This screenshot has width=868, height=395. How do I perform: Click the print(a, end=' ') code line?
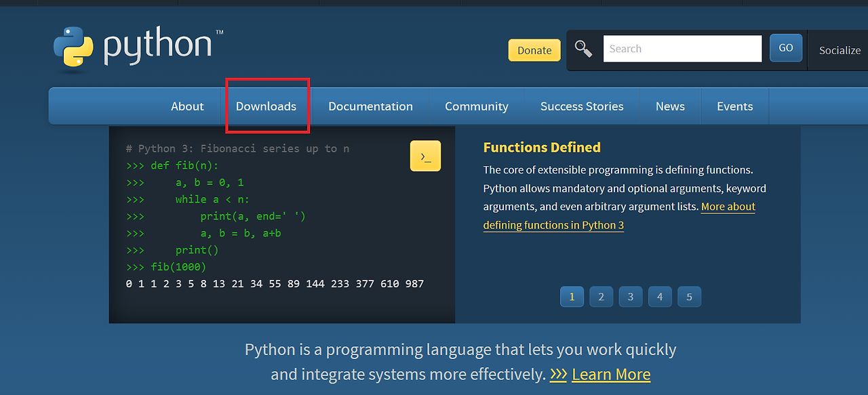click(x=216, y=216)
